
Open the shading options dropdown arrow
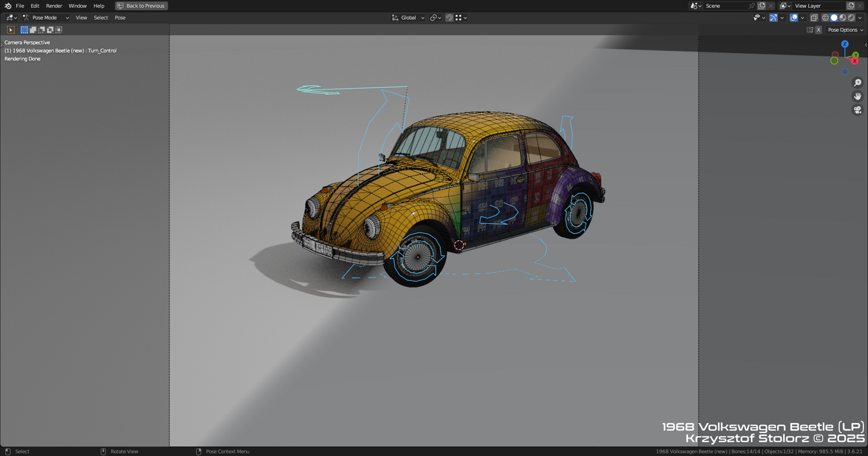[x=860, y=18]
